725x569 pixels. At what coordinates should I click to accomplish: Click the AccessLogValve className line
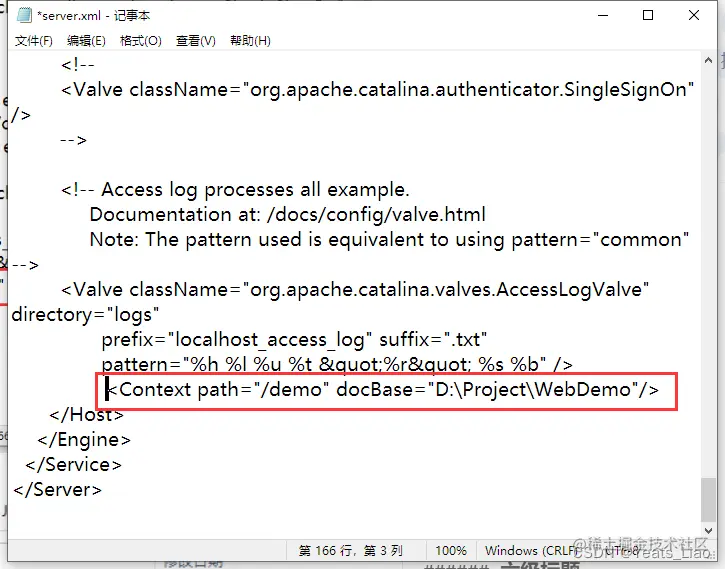(x=355, y=290)
